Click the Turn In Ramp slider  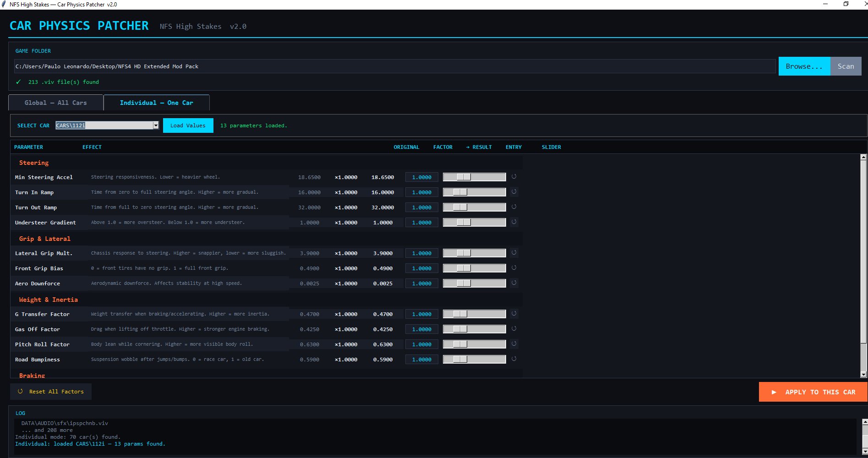[474, 192]
